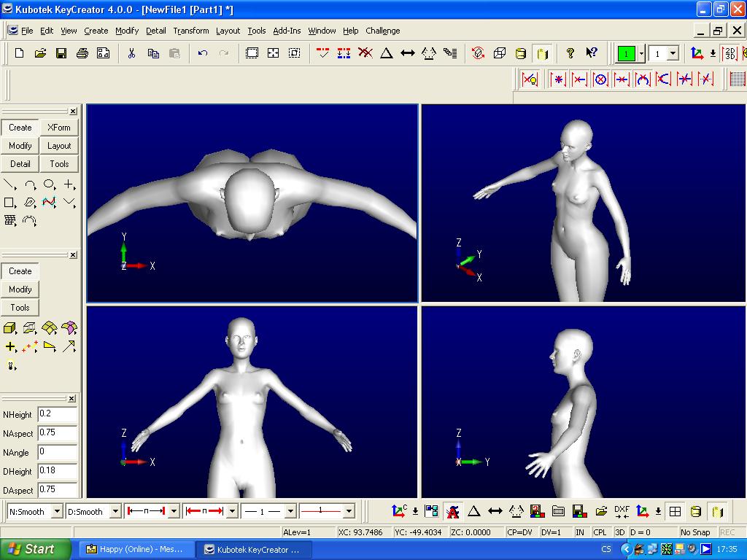The height and width of the screenshot is (560, 747).
Task: Expand the level number 1 dropdown
Action: coord(673,53)
